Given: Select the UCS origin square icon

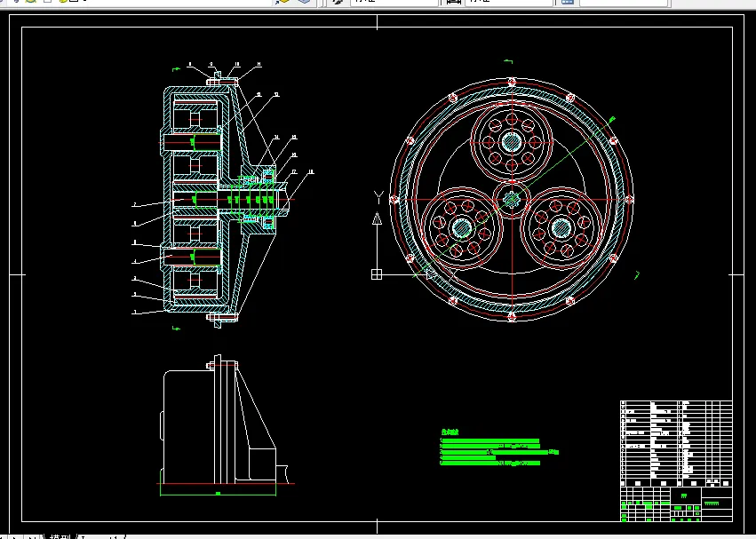Looking at the screenshot, I should coord(377,274).
